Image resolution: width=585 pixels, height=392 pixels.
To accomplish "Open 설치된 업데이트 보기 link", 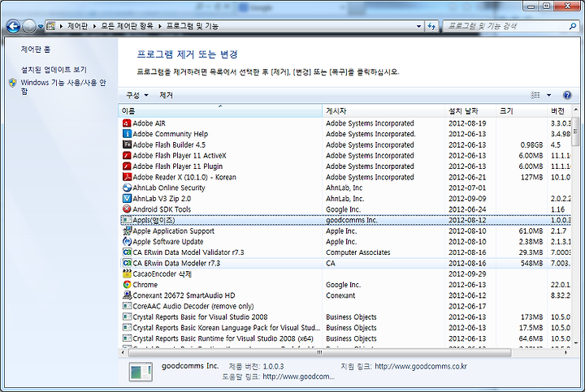I will tap(54, 70).
